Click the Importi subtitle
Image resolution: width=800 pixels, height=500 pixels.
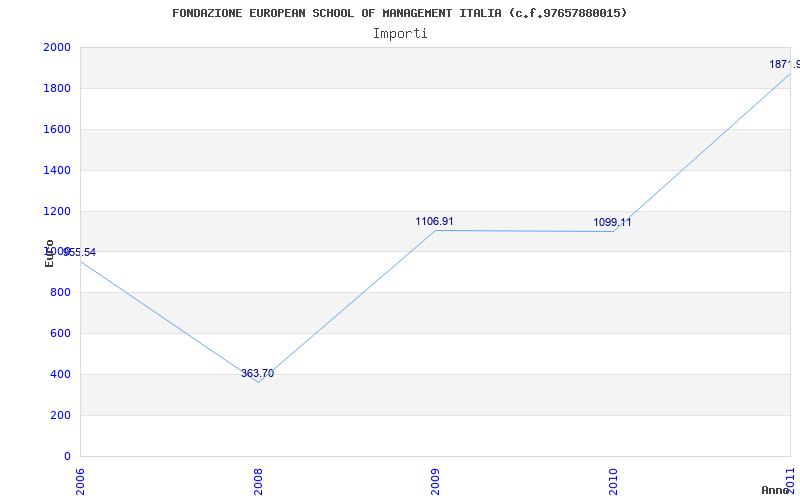pyautogui.click(x=400, y=33)
